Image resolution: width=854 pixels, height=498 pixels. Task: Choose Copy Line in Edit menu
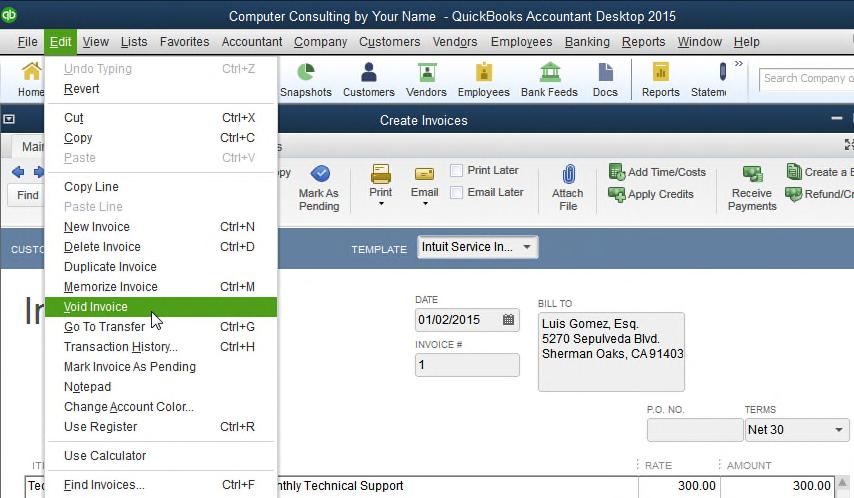pos(161,187)
